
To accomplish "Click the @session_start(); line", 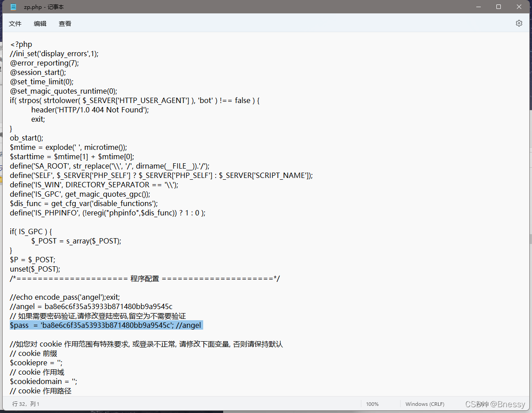I will [x=38, y=72].
